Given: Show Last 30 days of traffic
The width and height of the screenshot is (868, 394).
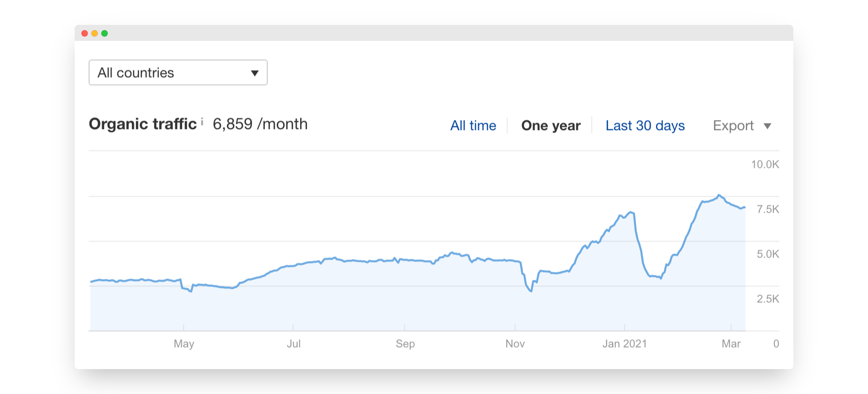Looking at the screenshot, I should click(645, 126).
